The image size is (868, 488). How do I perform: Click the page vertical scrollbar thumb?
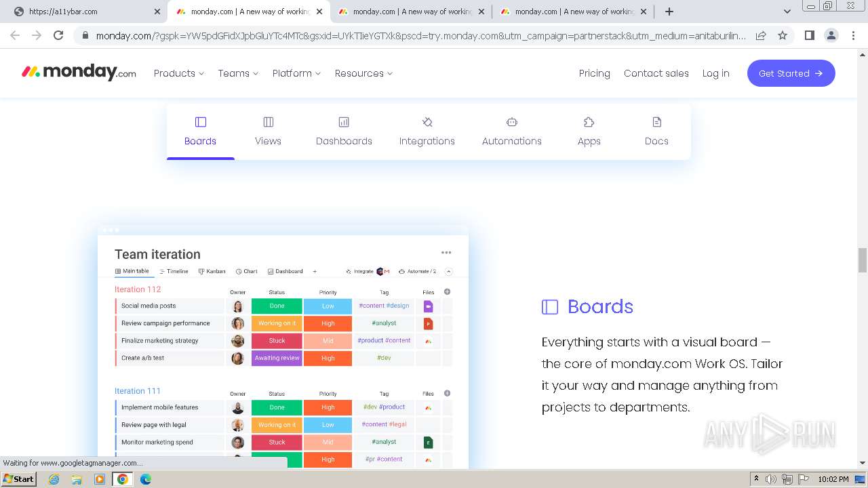[x=863, y=260]
